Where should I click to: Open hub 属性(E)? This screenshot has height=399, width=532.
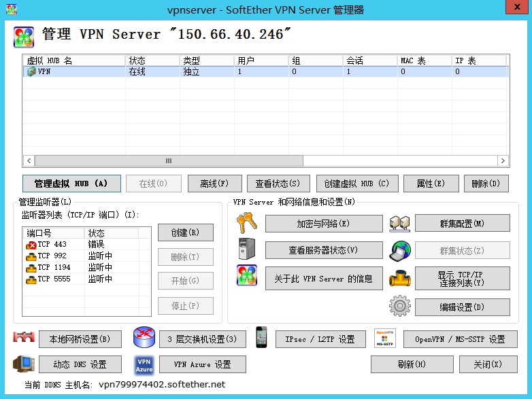pyautogui.click(x=431, y=184)
